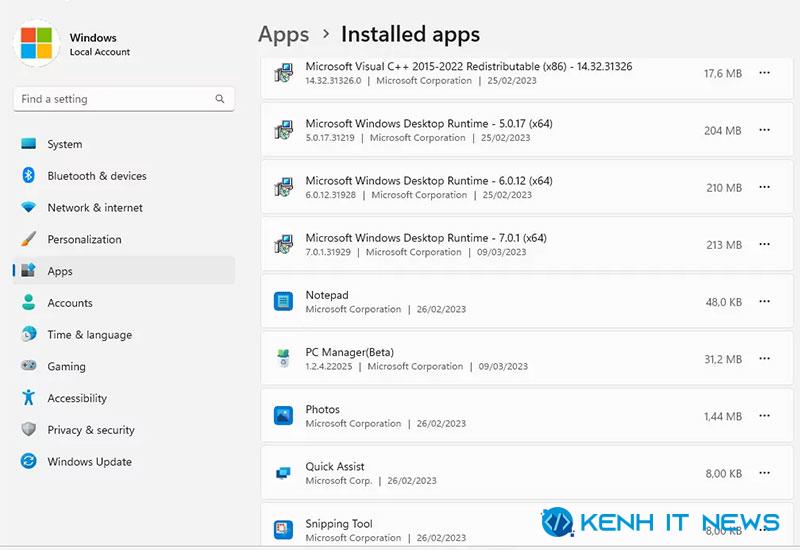This screenshot has width=800, height=550.
Task: Click the Notepad app name
Action: pos(327,295)
